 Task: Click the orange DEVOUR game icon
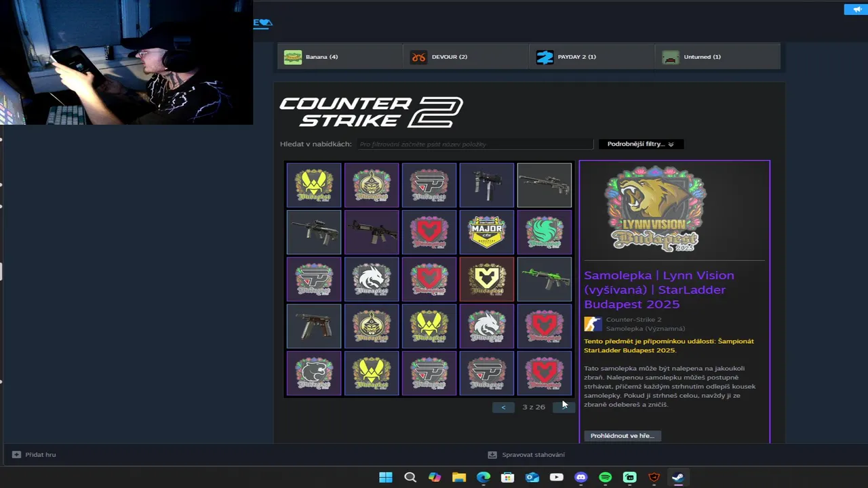pyautogui.click(x=419, y=57)
